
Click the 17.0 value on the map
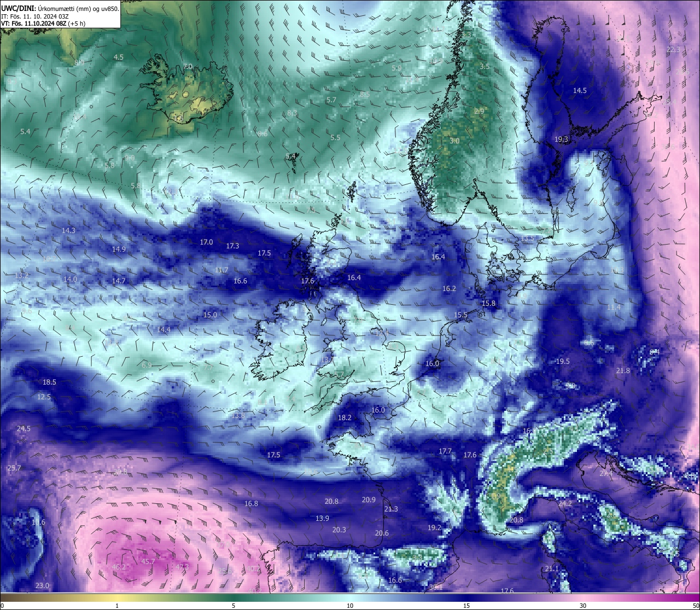[206, 242]
